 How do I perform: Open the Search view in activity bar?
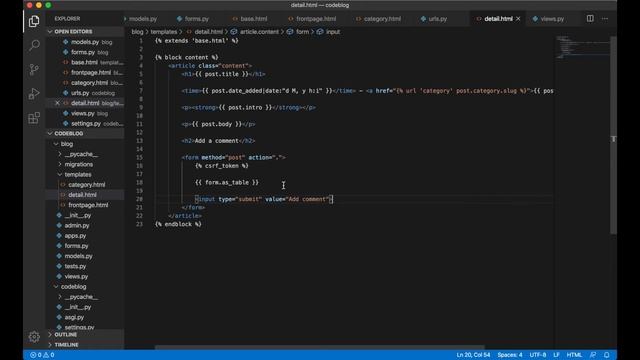pyautogui.click(x=34, y=45)
